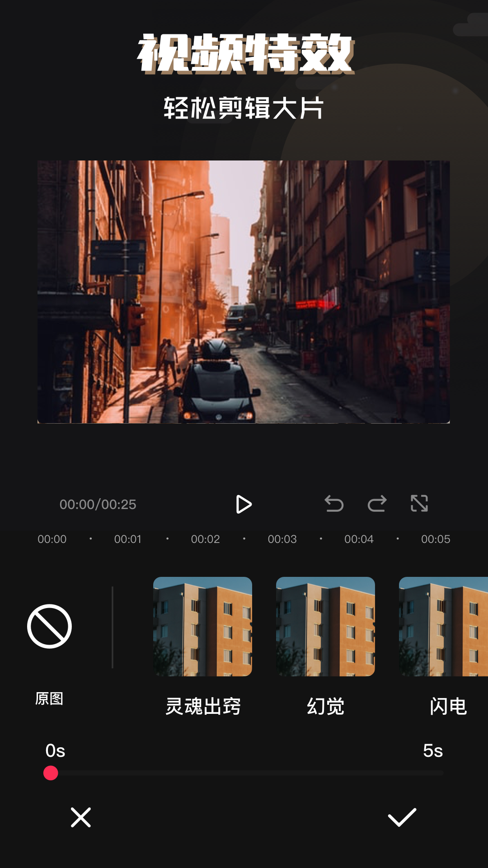Expand preview to fullscreen
This screenshot has height=868, width=488.
coord(419,504)
